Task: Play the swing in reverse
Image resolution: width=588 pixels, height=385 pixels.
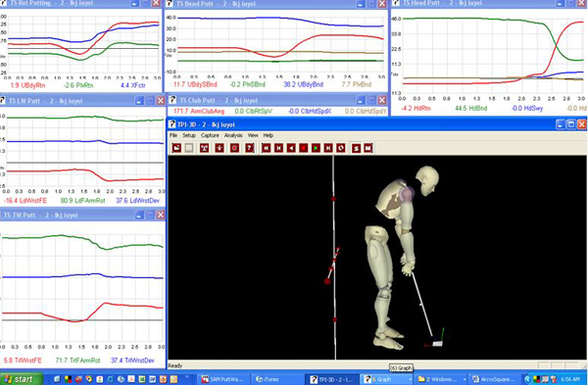Action: [x=291, y=148]
